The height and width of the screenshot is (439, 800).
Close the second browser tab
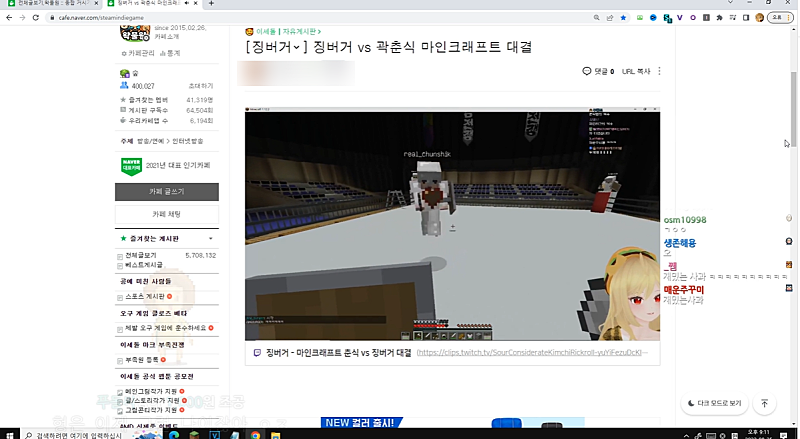(x=196, y=3)
